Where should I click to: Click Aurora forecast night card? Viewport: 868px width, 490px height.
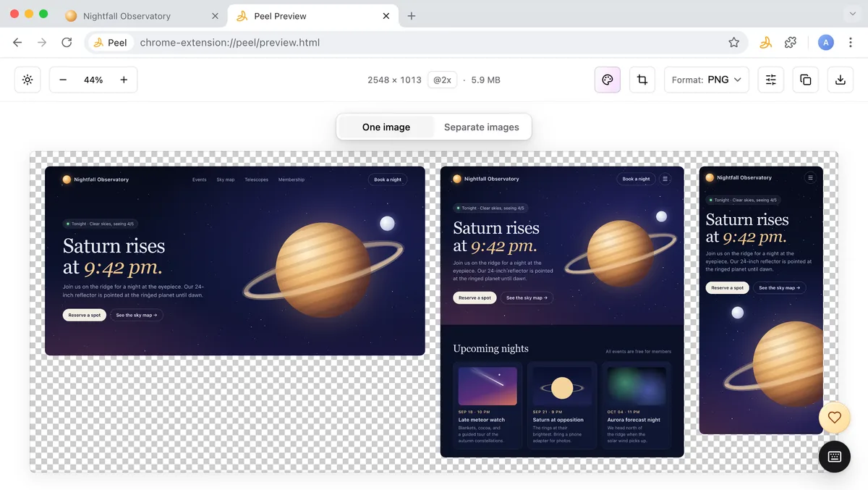637,405
